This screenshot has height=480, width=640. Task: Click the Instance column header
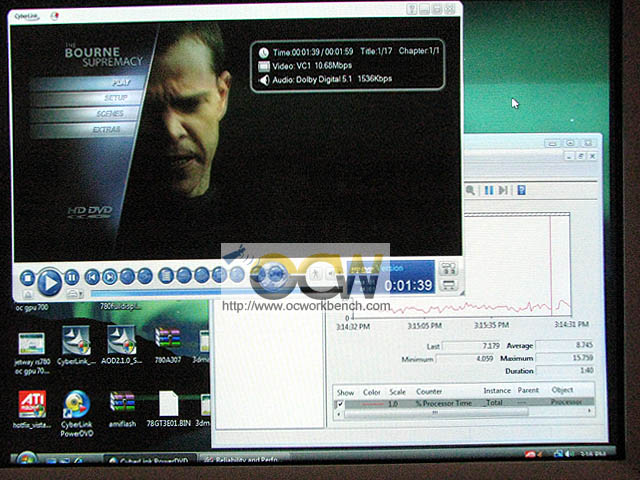[x=497, y=391]
